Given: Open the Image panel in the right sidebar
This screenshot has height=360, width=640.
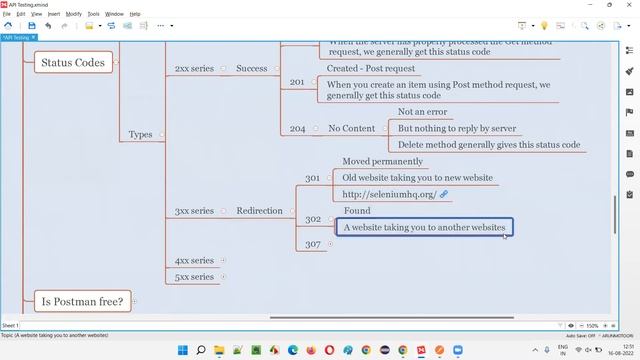Looking at the screenshot, I should [x=629, y=92].
